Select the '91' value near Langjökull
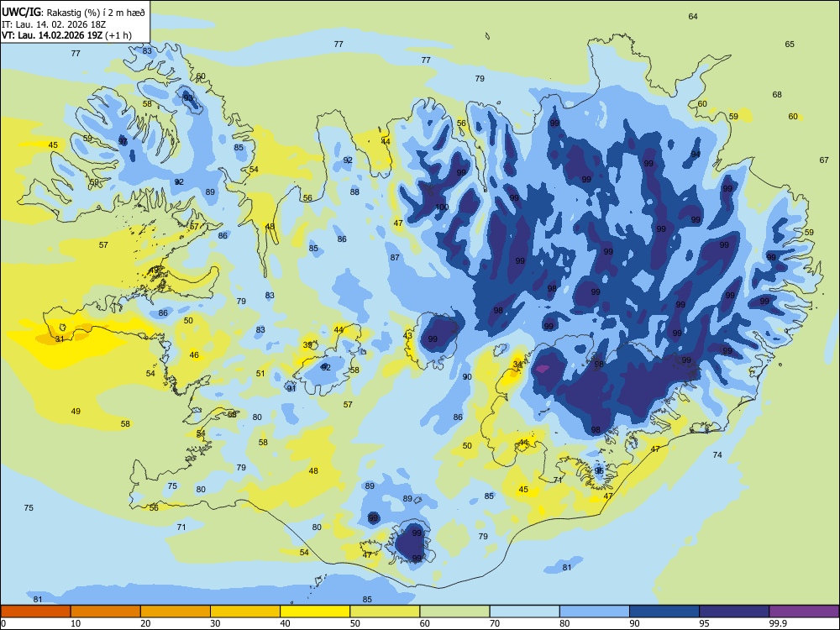The width and height of the screenshot is (840, 630). click(x=291, y=388)
